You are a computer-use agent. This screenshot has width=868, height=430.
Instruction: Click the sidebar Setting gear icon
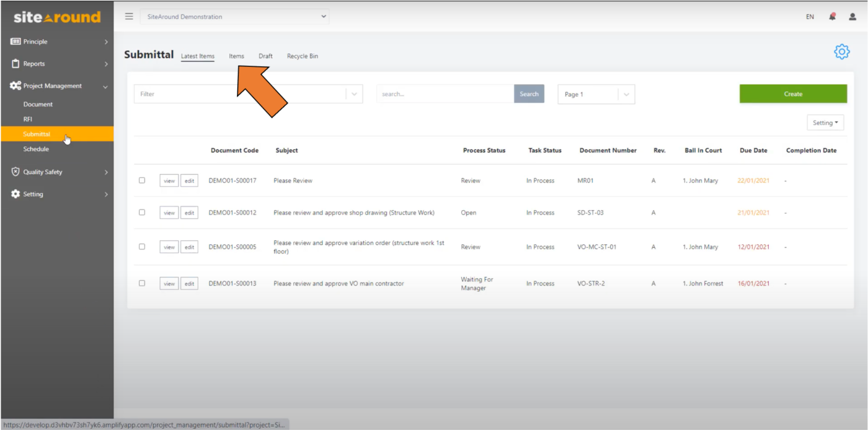tap(15, 194)
